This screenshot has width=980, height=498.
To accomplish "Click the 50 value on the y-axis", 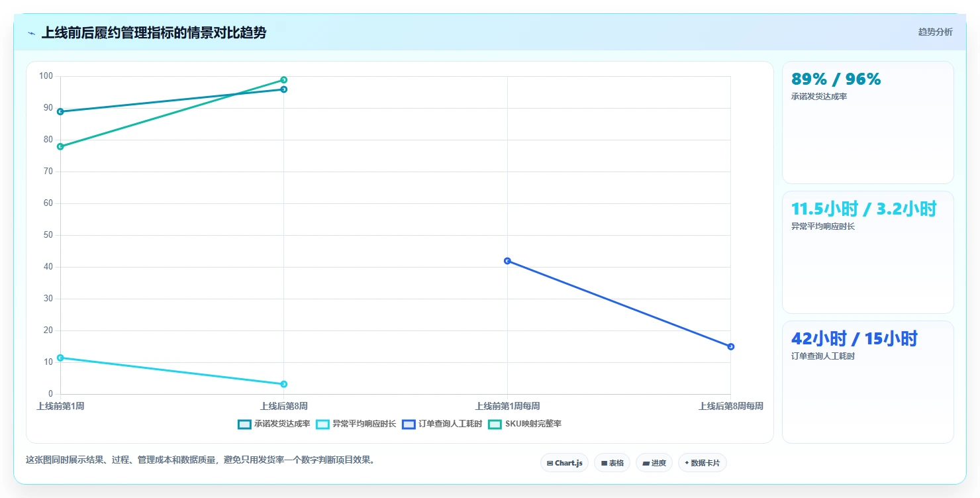I will tap(48, 235).
